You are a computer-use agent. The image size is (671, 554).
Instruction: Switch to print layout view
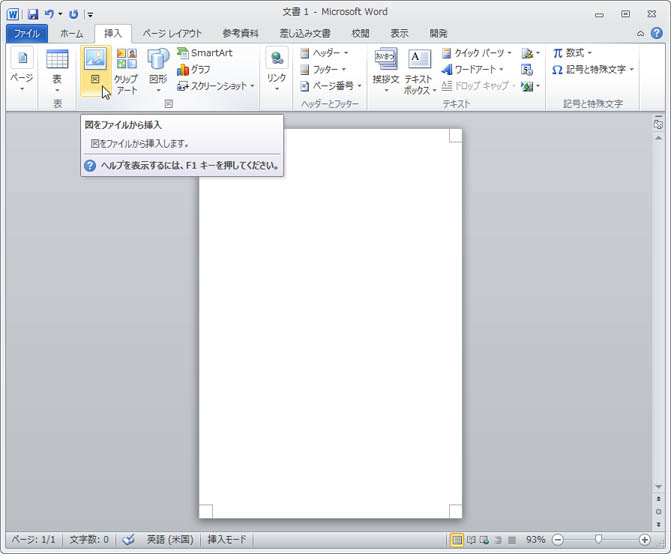tap(457, 540)
